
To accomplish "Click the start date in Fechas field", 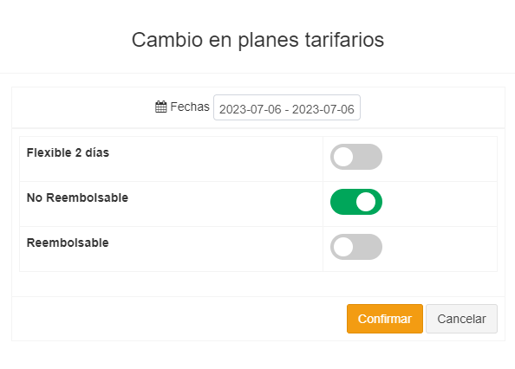I will 250,109.
